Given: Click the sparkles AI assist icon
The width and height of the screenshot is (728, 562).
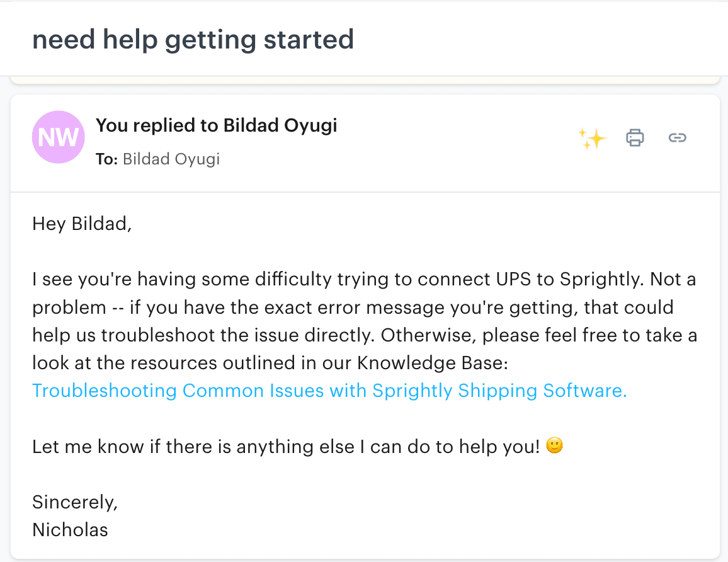Looking at the screenshot, I should 592,137.
